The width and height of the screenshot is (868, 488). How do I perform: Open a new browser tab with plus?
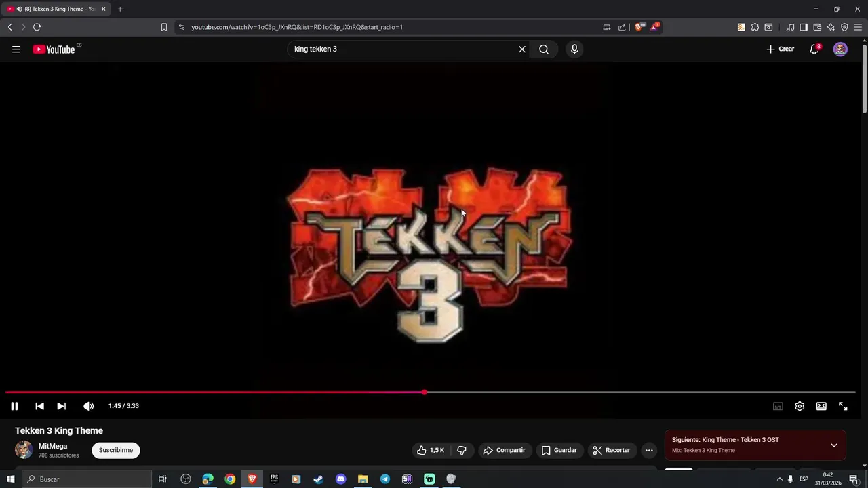(120, 9)
